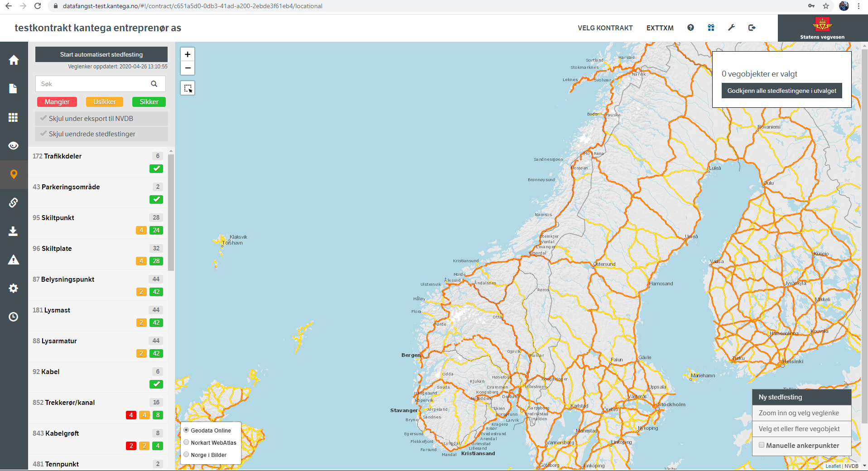Open the Chrome three-dot menu
Screen dimensions: 868x471
pyautogui.click(x=858, y=6)
